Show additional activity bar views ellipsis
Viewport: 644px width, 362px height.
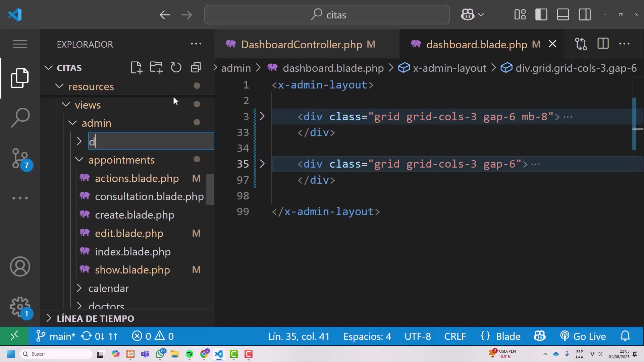tap(20, 198)
